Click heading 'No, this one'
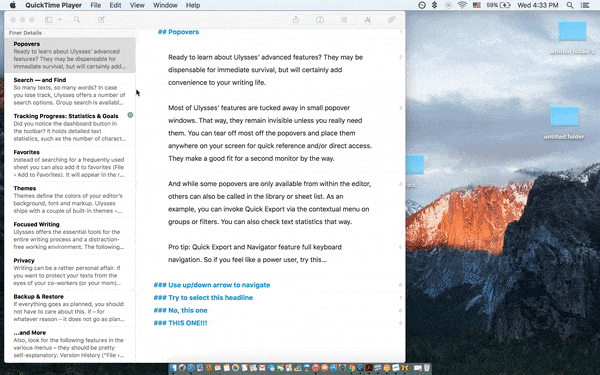600x375 pixels. (180, 310)
